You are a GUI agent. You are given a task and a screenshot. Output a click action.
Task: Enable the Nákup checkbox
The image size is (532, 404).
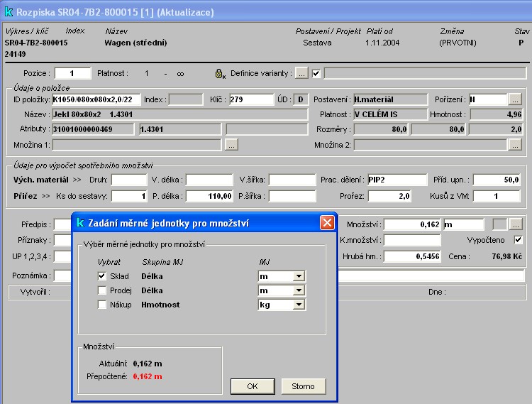pos(101,305)
